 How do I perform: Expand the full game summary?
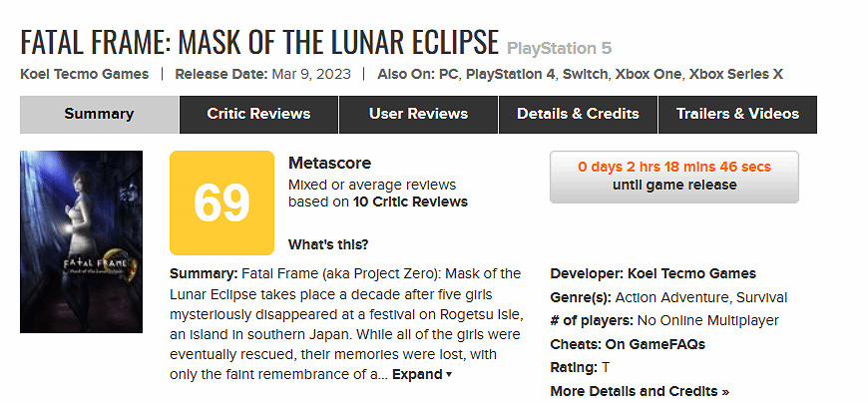421,374
